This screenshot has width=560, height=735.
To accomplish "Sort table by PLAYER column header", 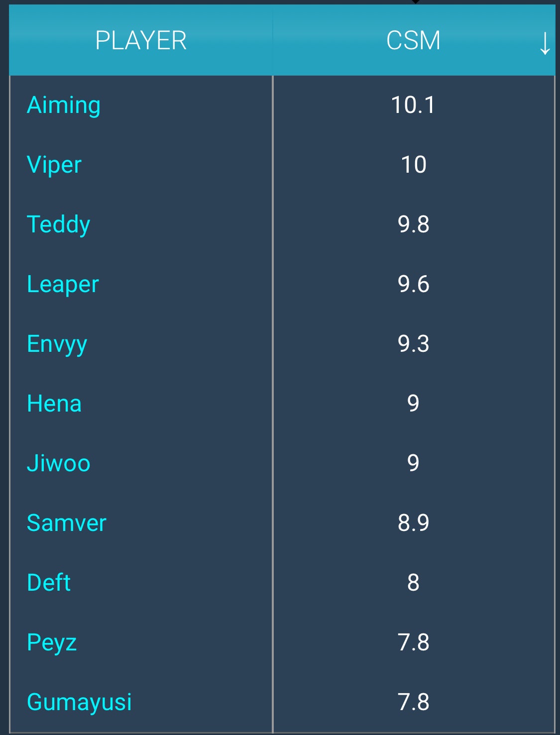I will [x=141, y=40].
